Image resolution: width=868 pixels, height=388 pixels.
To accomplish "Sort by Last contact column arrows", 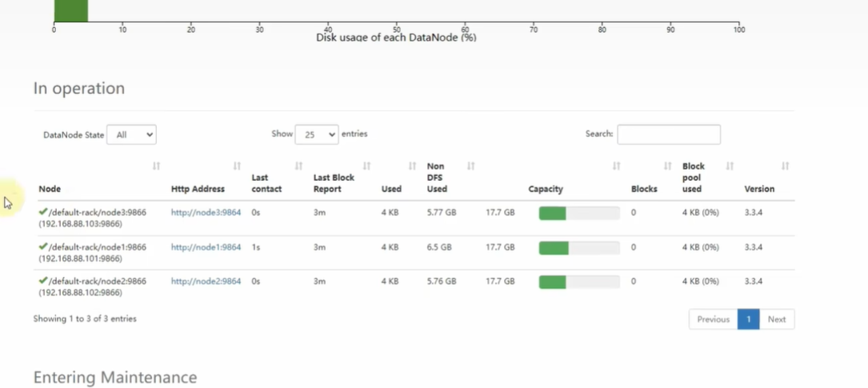I will click(x=299, y=166).
